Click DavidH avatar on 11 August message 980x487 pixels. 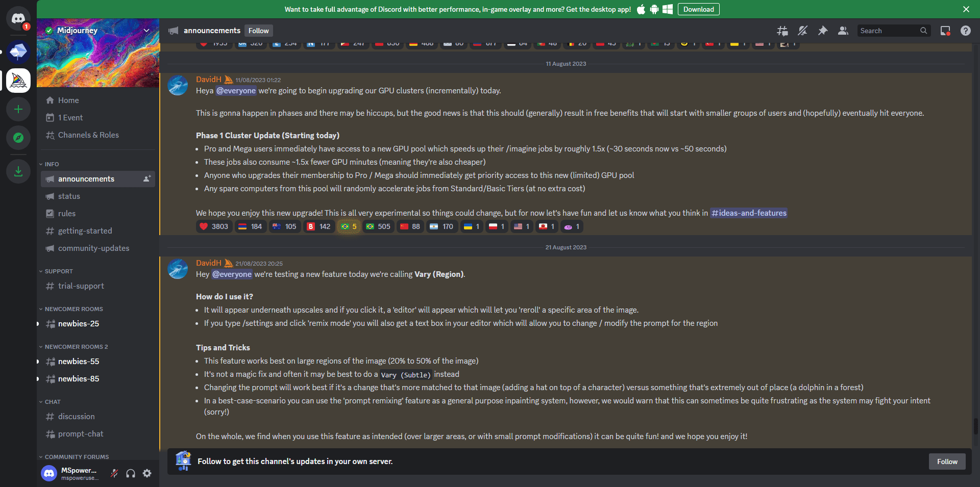[178, 85]
